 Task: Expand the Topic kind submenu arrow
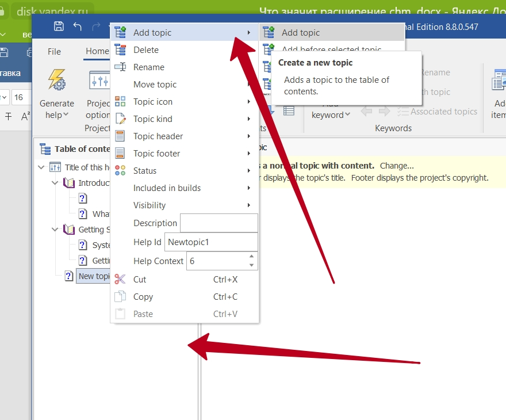pos(249,119)
